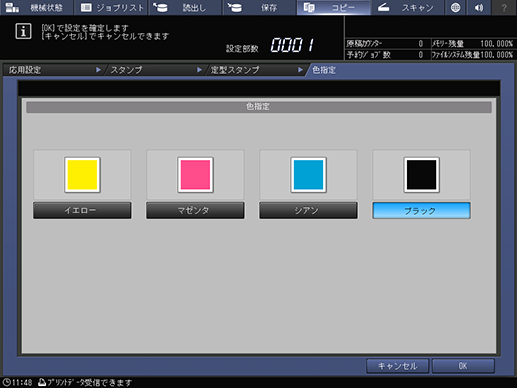The image size is (517, 388).
Task: Choose the マゼンタ button
Action: point(195,210)
